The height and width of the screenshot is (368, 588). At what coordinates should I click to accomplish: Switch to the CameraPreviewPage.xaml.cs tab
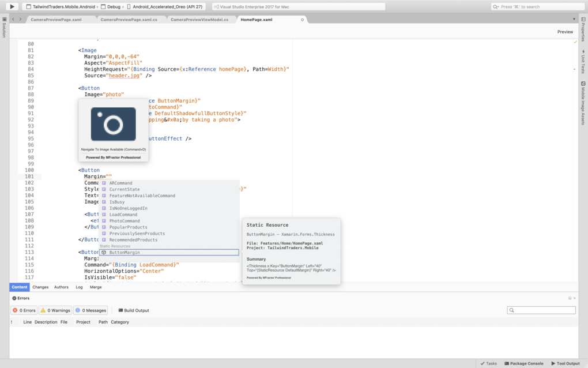tap(129, 20)
